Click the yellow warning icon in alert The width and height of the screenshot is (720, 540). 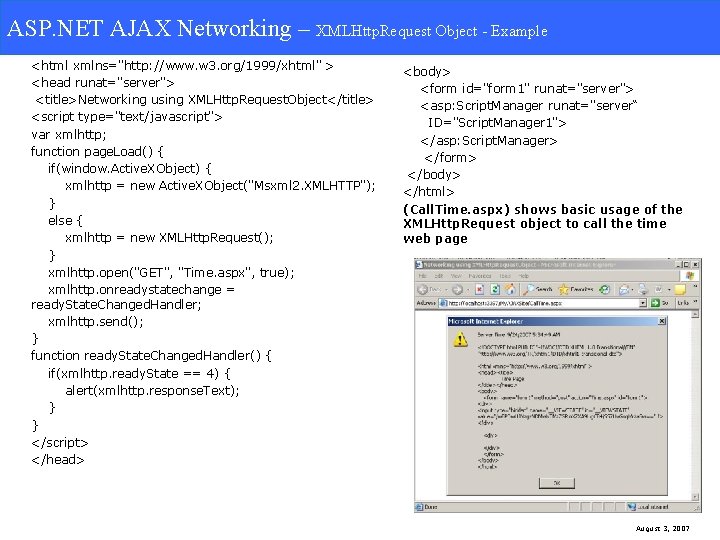point(461,340)
